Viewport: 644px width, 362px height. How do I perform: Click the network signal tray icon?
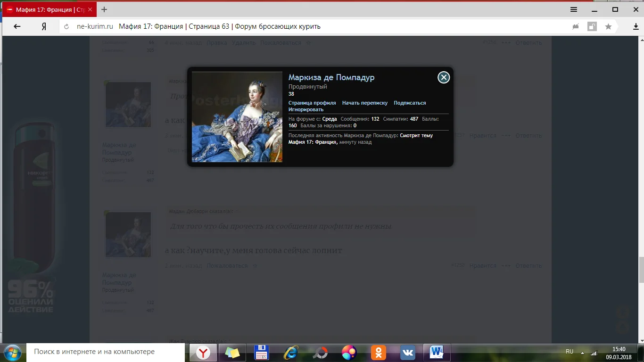tap(594, 353)
